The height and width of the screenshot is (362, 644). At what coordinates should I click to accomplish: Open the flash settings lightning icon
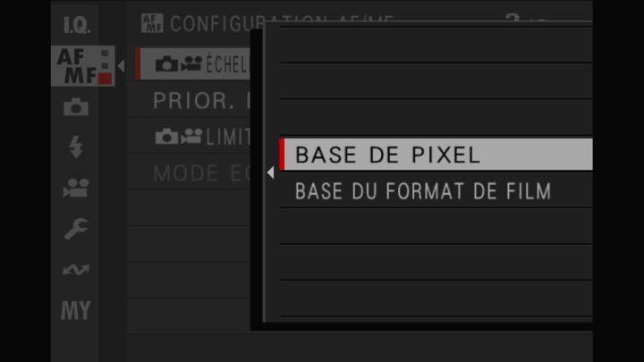point(76,147)
